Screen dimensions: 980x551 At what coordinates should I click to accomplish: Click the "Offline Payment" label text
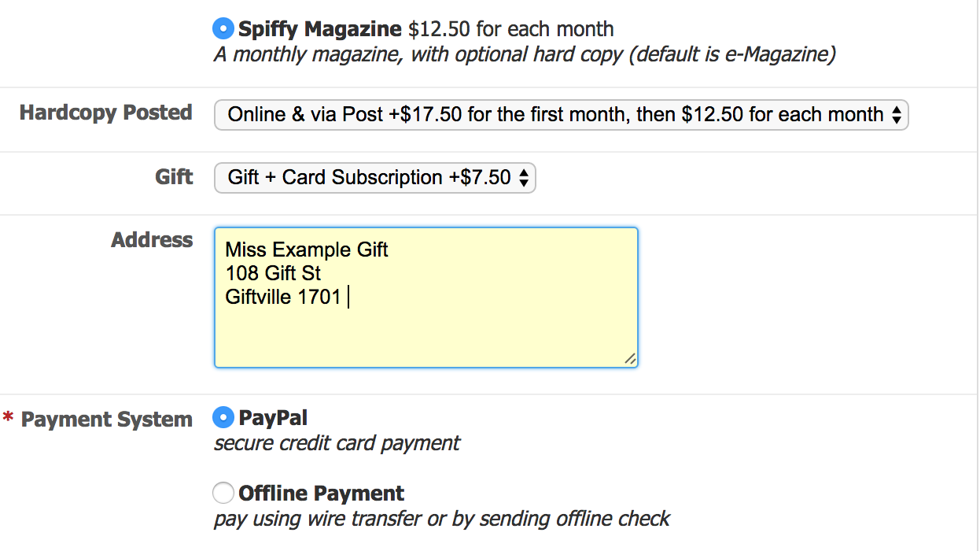point(321,494)
